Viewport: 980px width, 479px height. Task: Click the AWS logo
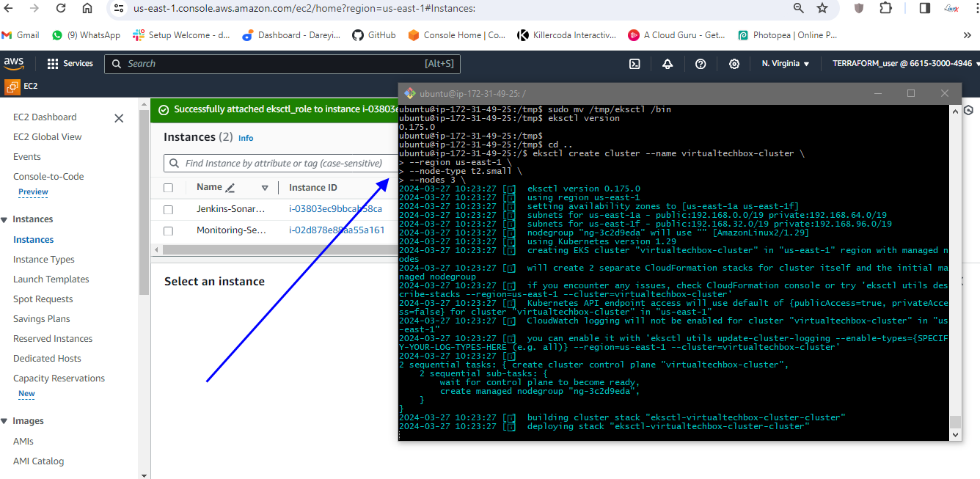click(14, 63)
